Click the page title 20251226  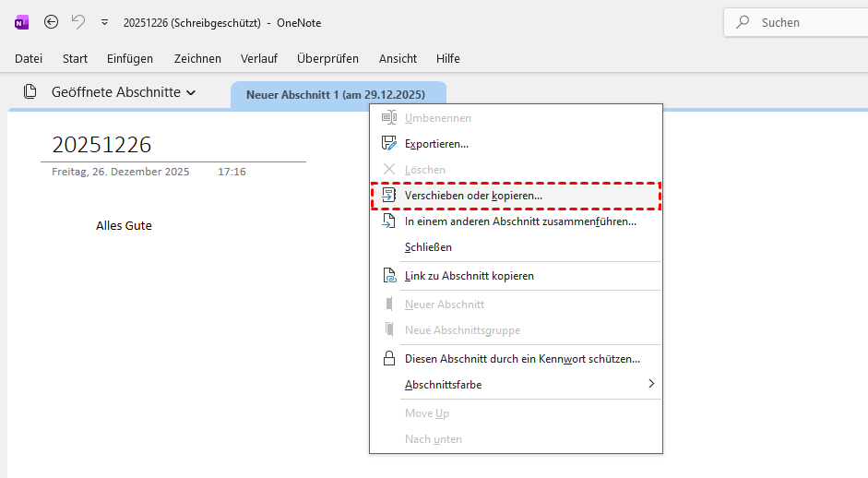(x=101, y=145)
